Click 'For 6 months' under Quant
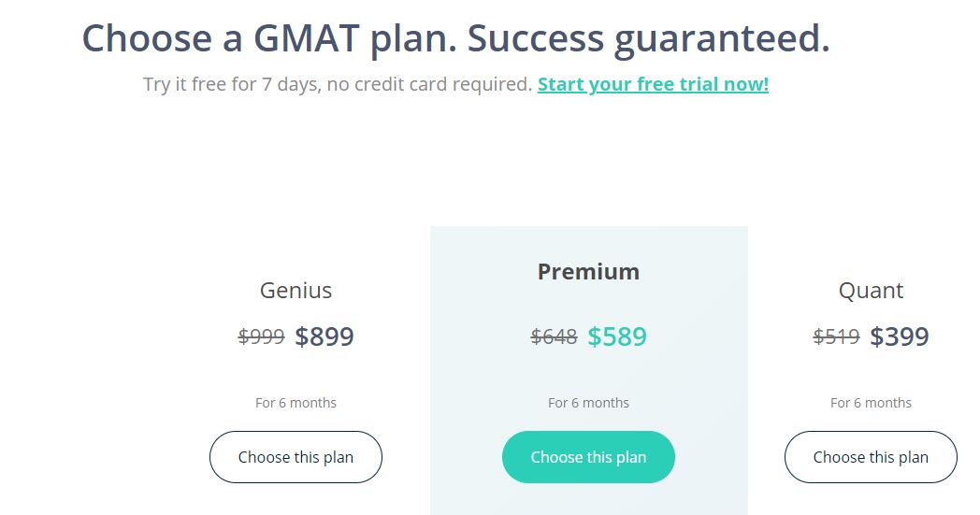 [x=871, y=403]
